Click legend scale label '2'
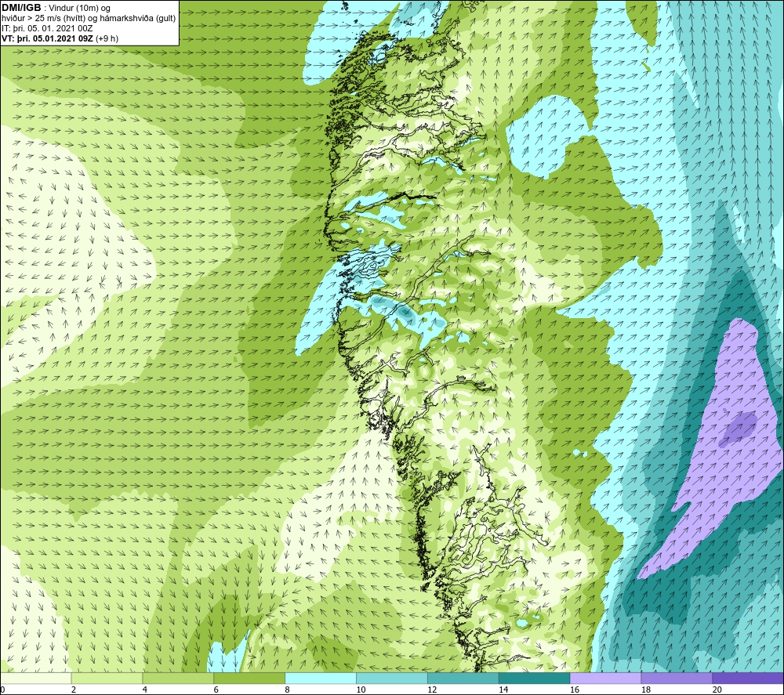784x695 pixels. [74, 690]
